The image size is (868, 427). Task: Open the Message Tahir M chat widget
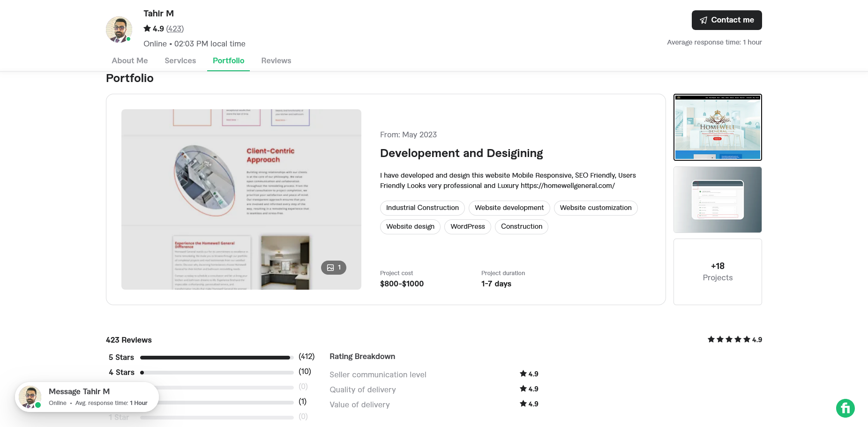(87, 397)
